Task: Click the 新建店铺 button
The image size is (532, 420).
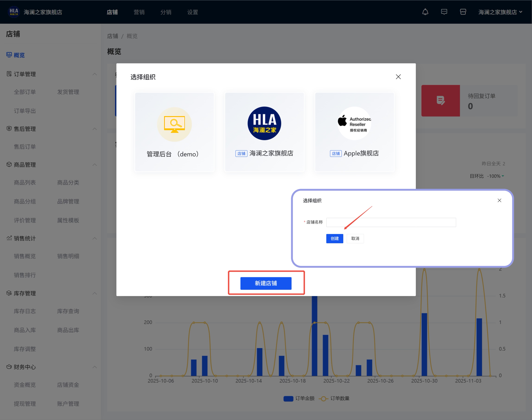Action: click(266, 283)
